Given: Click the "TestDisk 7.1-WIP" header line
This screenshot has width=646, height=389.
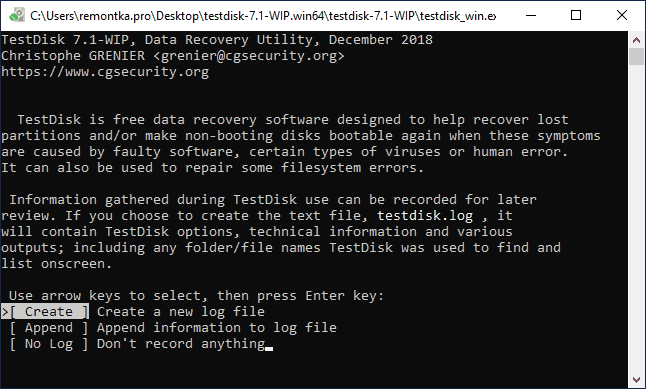Looking at the screenshot, I should tap(217, 40).
